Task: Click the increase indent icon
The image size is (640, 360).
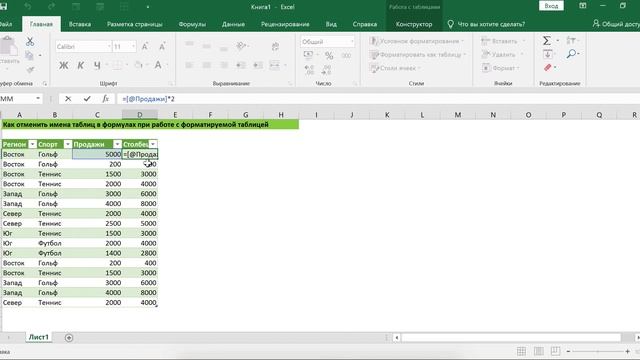Action: [258, 65]
